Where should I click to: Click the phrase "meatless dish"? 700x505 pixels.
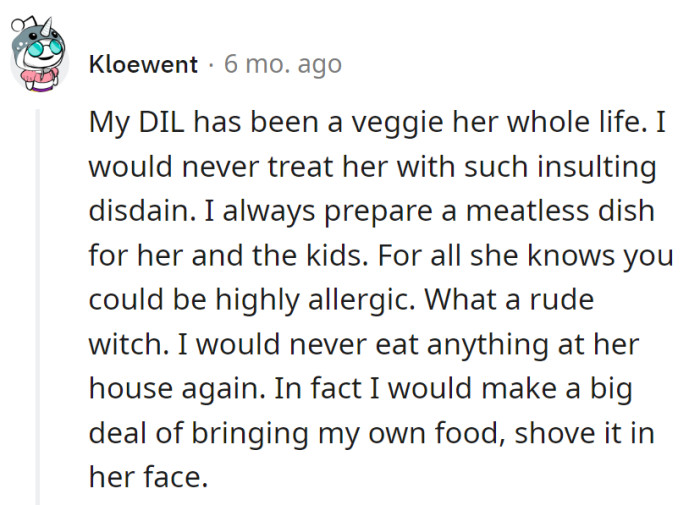(552, 212)
